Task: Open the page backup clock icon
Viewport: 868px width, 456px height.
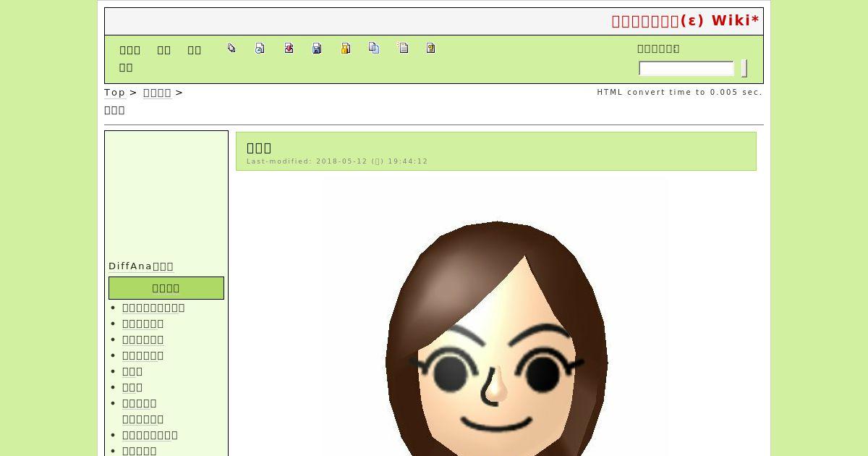Action: (x=260, y=48)
